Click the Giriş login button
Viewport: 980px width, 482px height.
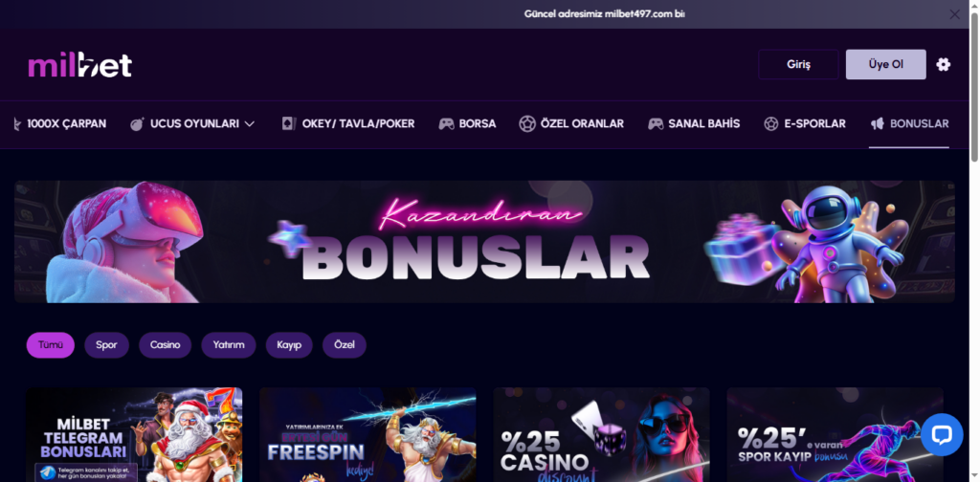coord(798,64)
